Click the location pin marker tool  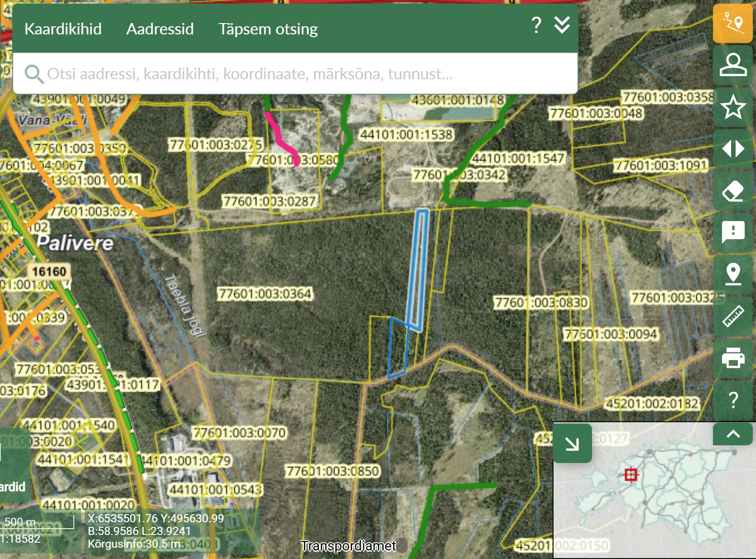tap(732, 274)
